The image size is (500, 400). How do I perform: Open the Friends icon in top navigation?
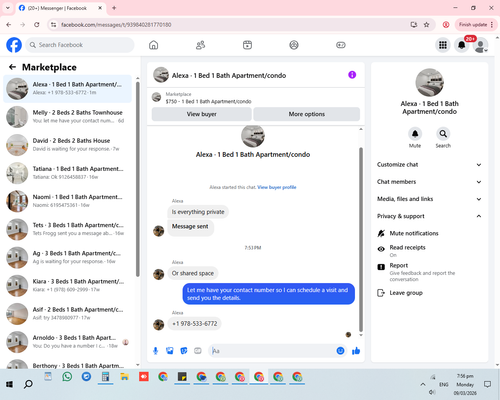click(200, 45)
